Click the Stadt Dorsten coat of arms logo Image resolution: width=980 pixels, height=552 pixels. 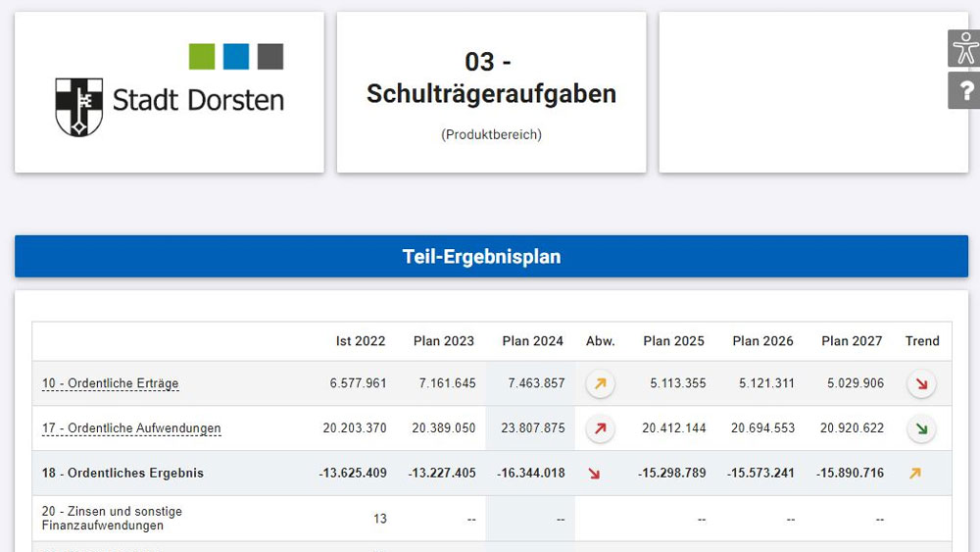(x=78, y=106)
